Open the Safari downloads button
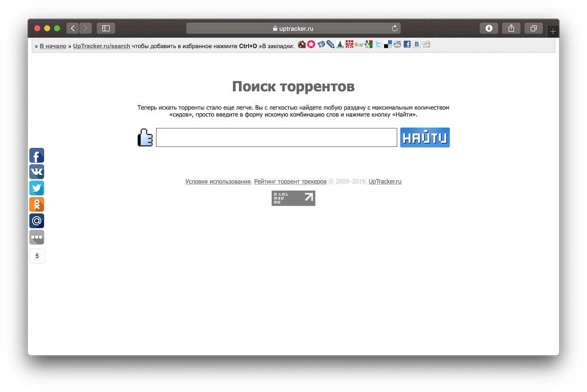Viewport: 587px width, 392px height. click(x=489, y=28)
